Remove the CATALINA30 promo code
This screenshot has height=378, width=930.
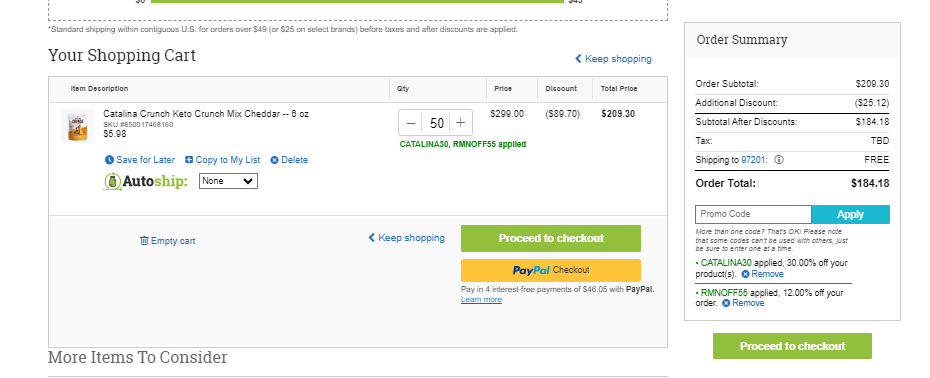pos(762,274)
